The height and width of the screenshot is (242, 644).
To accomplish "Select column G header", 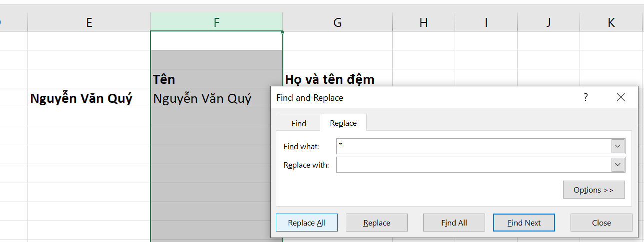I will click(x=337, y=22).
